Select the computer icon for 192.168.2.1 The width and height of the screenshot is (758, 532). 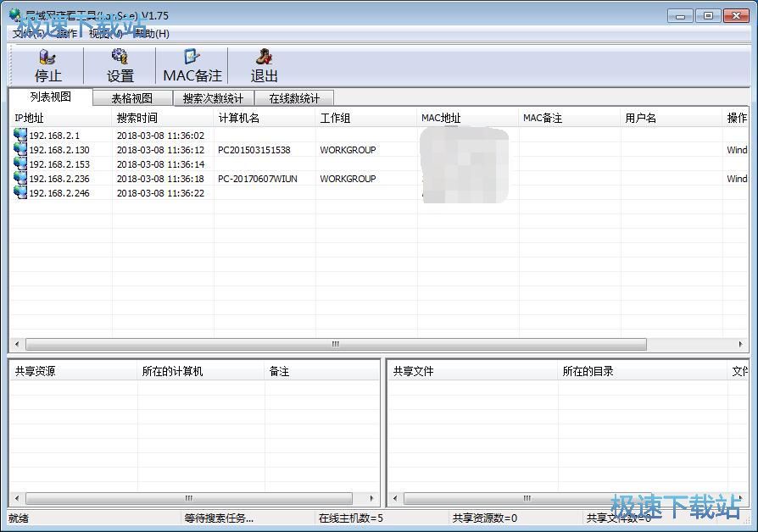[x=20, y=135]
